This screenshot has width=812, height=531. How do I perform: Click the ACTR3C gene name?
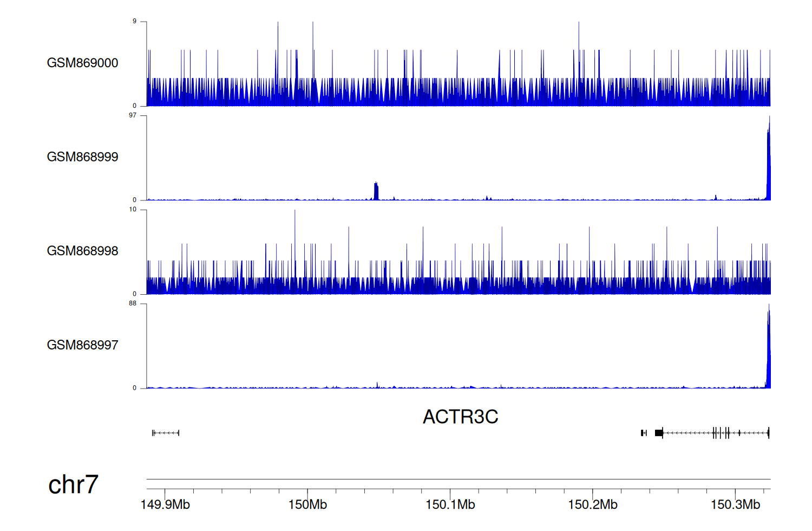tap(460, 417)
